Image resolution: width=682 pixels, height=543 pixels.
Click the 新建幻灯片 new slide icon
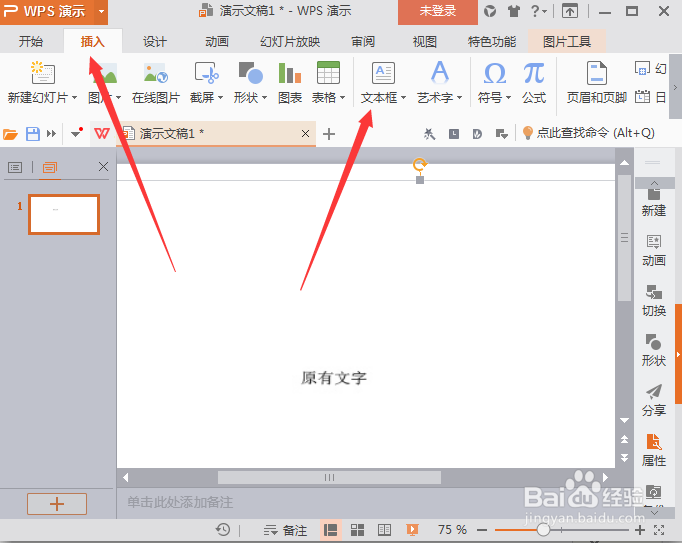point(42,73)
